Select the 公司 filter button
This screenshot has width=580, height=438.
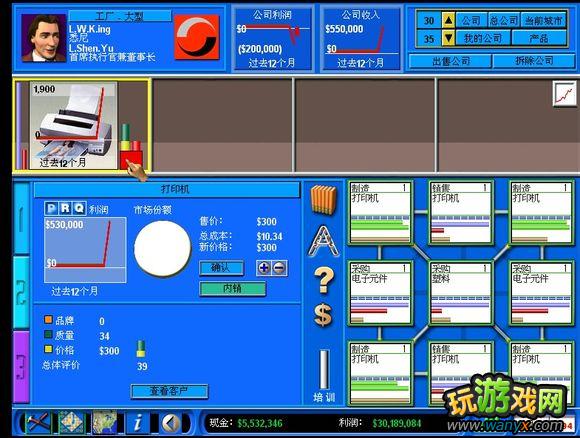coord(471,20)
